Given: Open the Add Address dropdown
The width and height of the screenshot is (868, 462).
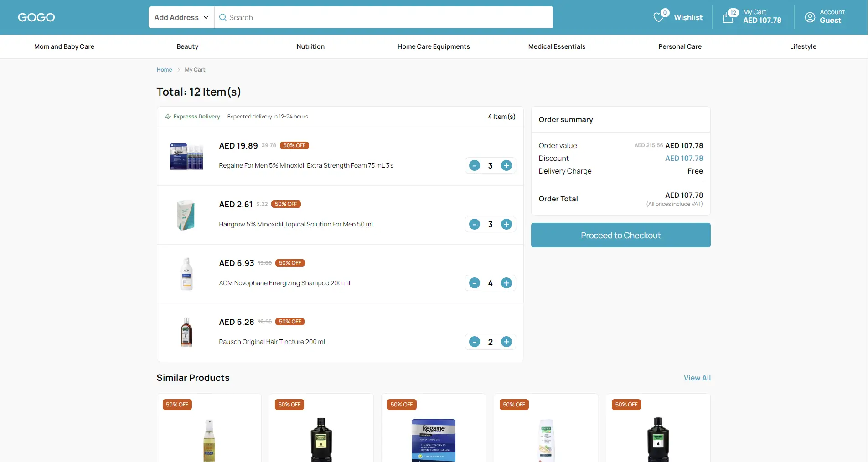Looking at the screenshot, I should pyautogui.click(x=181, y=17).
